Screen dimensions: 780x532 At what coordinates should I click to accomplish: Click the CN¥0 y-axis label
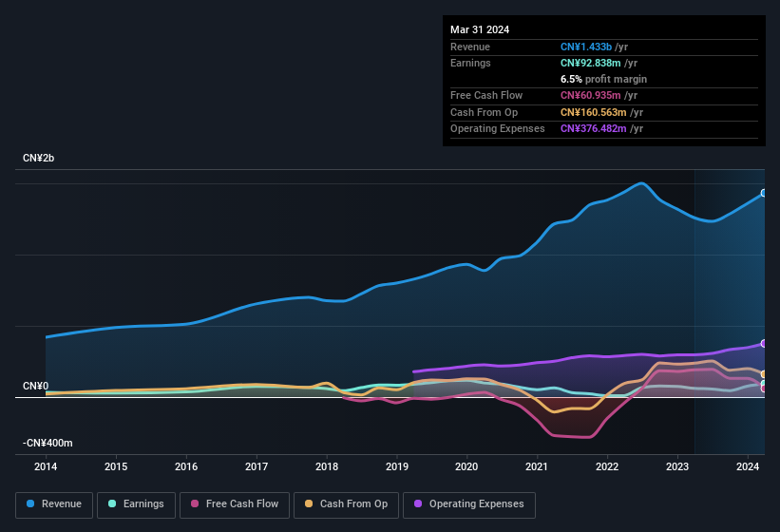pos(35,386)
